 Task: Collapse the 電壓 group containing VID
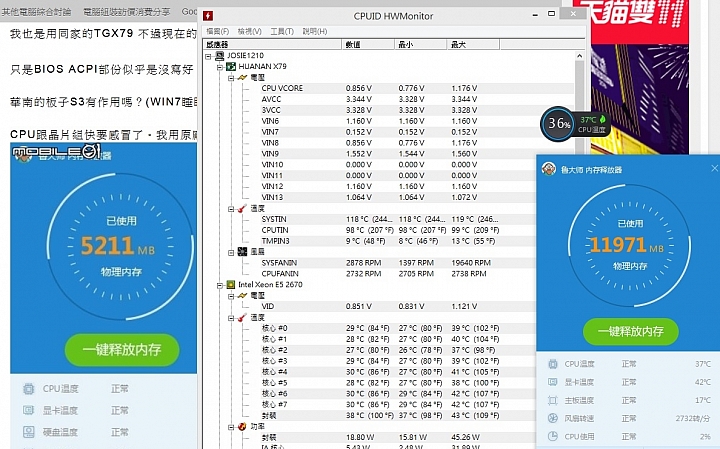tap(231, 296)
